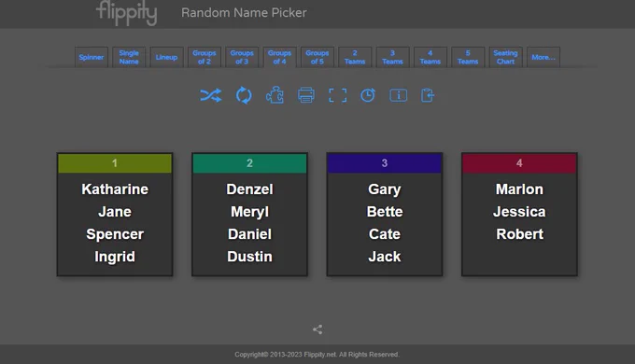Click the name Cate
The height and width of the screenshot is (364, 635).
(x=385, y=234)
